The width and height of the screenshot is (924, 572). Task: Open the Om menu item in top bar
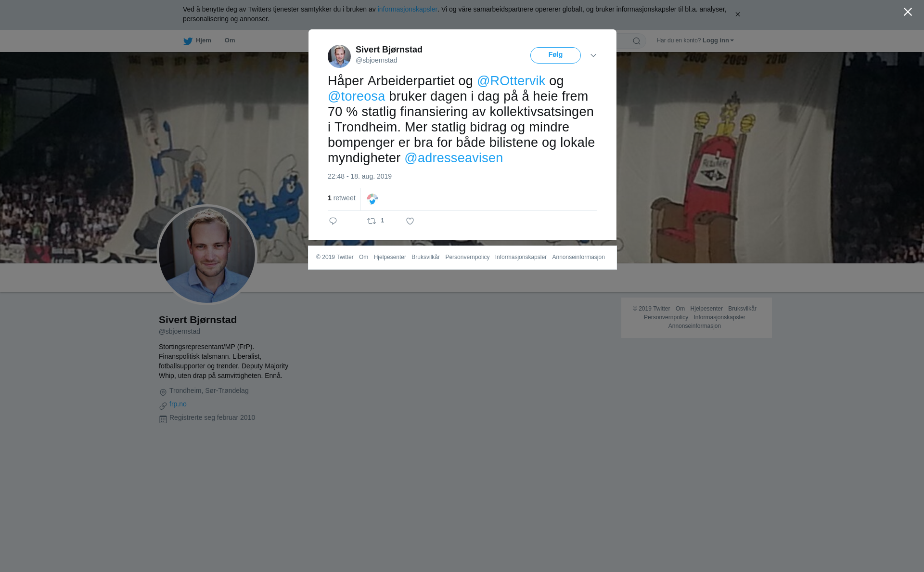230,40
